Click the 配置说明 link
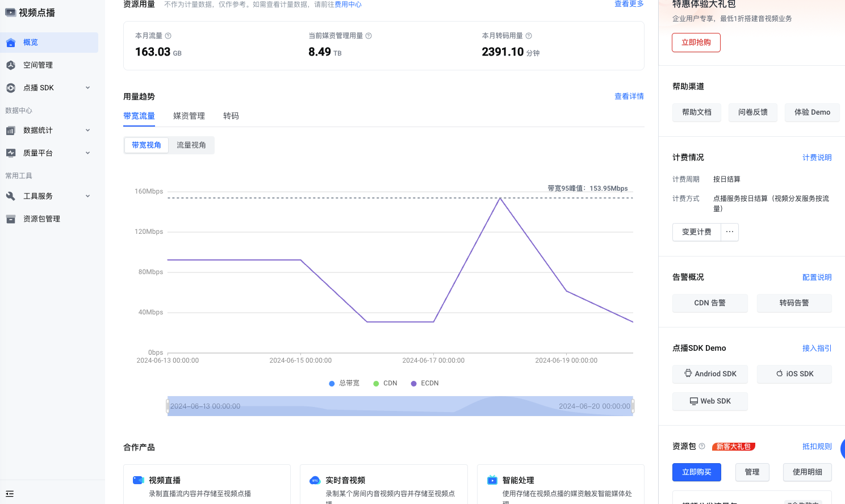 (x=817, y=278)
